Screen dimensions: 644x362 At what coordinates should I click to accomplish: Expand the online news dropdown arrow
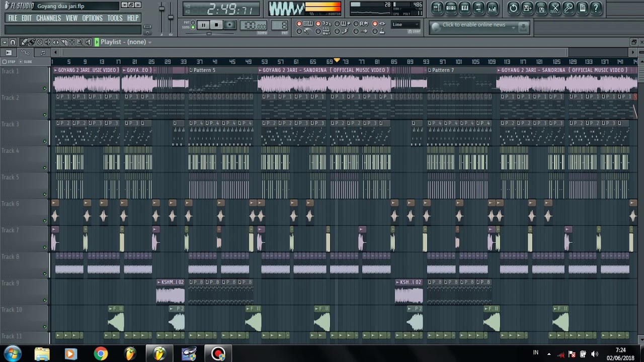513,28
